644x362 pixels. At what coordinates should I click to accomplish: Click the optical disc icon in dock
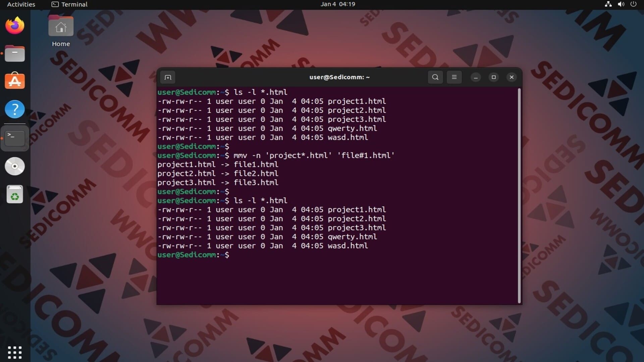(x=15, y=166)
